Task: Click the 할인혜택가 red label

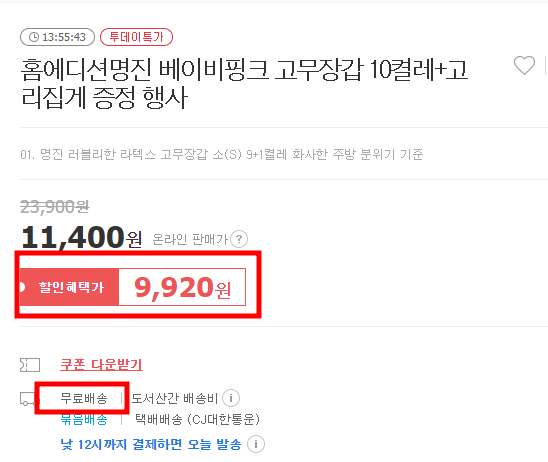Action: tap(69, 287)
